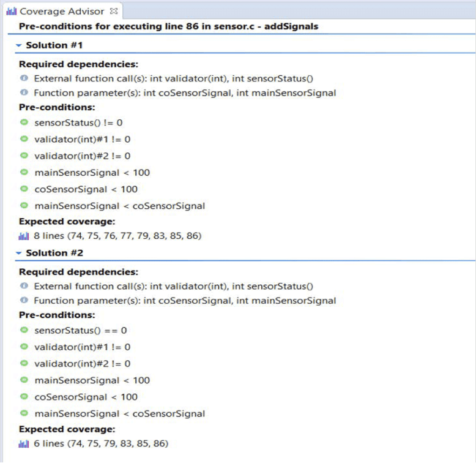Click Solution #2 Function parameter(s) text

tap(185, 301)
